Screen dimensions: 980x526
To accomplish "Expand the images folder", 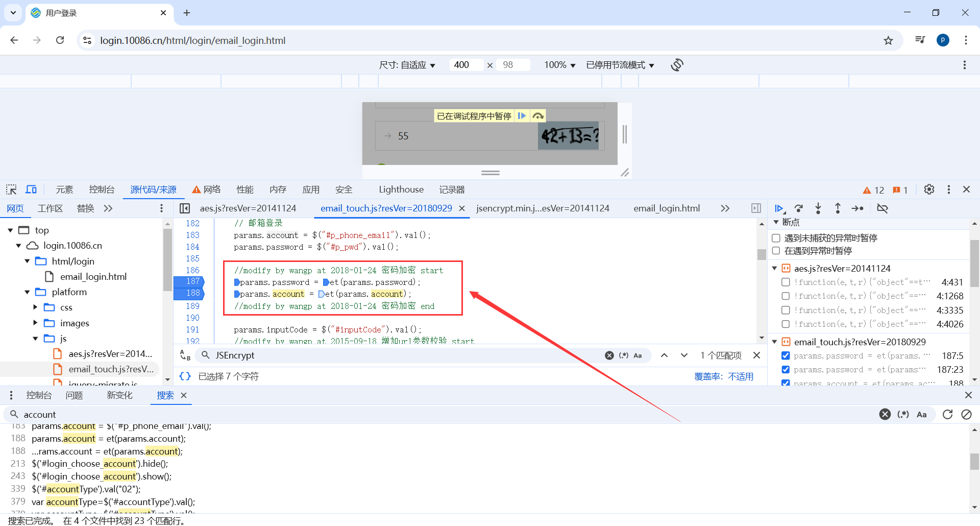I will click(35, 323).
